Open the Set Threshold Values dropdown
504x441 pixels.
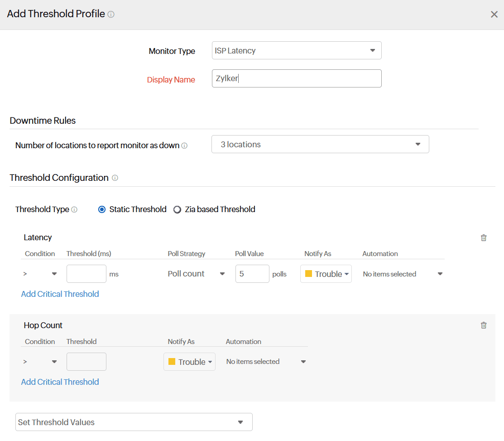(134, 422)
